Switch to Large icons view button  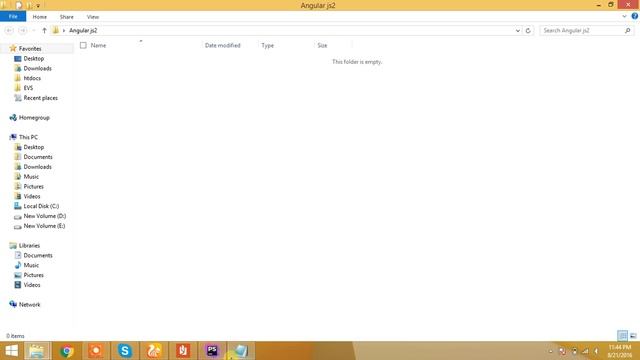[x=633, y=336]
